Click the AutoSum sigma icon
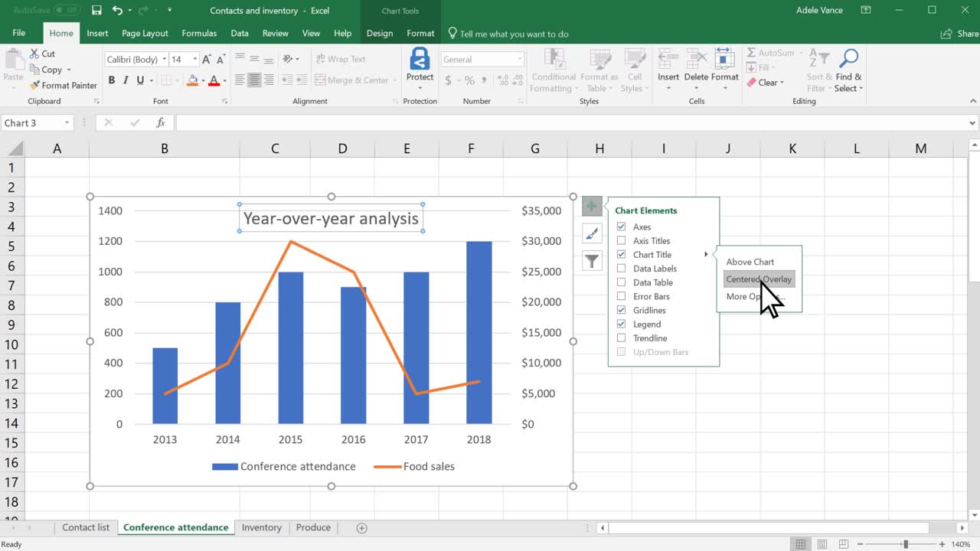980x551 pixels. point(751,53)
